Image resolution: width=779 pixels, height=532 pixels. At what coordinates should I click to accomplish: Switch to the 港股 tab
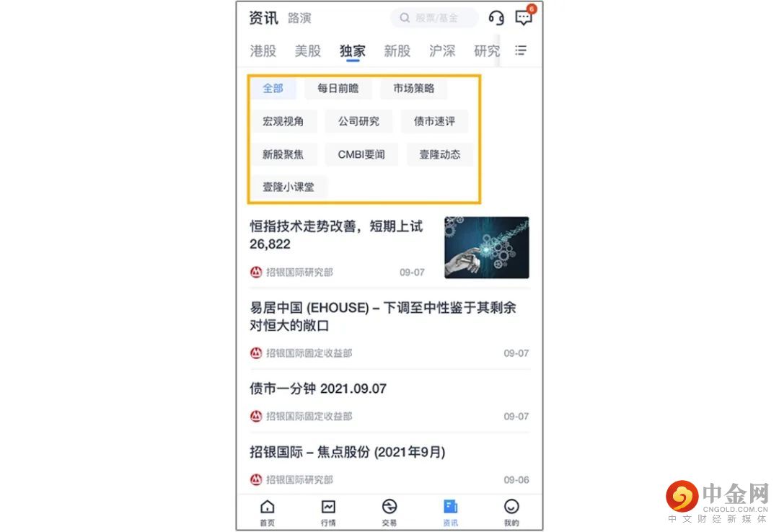pyautogui.click(x=263, y=50)
